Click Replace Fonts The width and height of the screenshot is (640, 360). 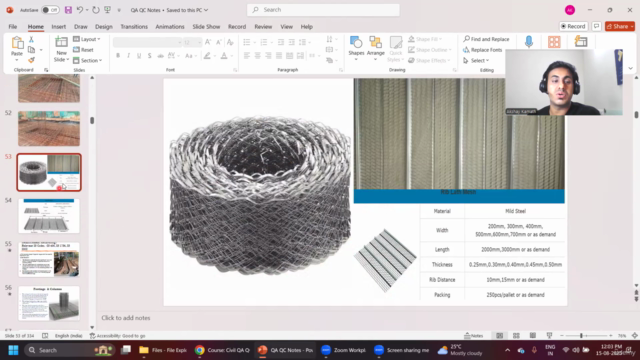tap(482, 50)
